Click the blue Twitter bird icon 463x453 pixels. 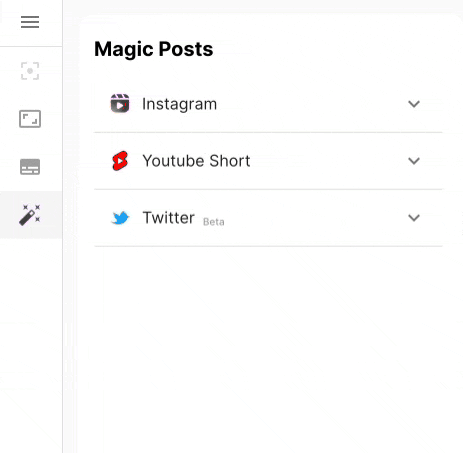[x=120, y=218]
